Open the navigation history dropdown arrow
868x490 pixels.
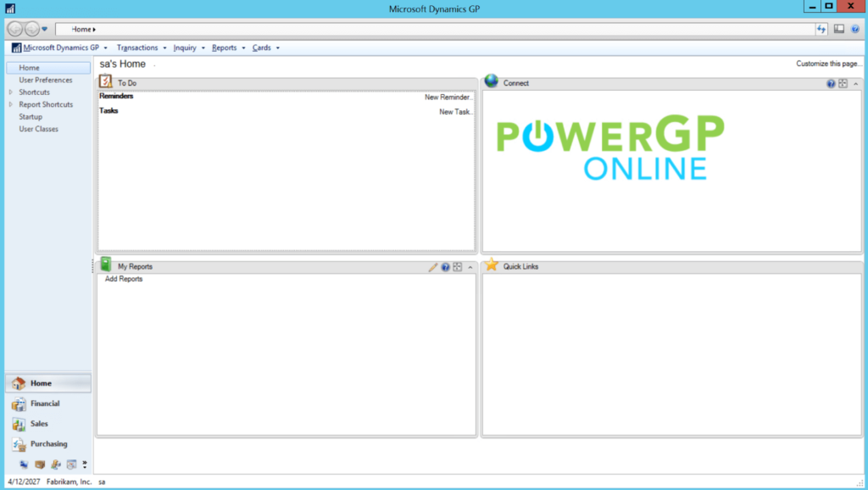(x=45, y=29)
